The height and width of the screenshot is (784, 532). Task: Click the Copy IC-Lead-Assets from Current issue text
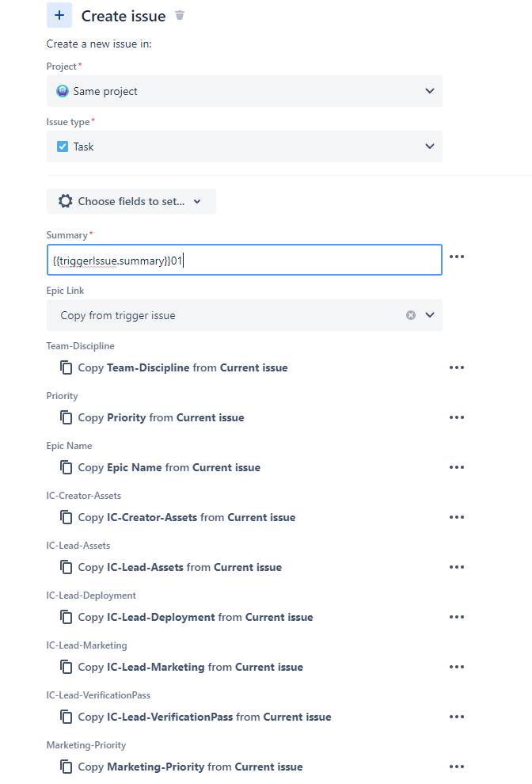(x=180, y=567)
